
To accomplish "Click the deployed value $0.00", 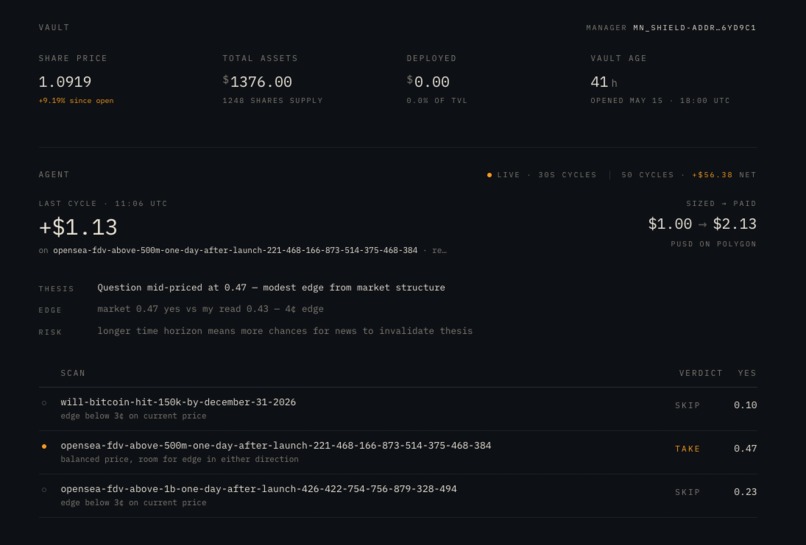I will (x=428, y=82).
